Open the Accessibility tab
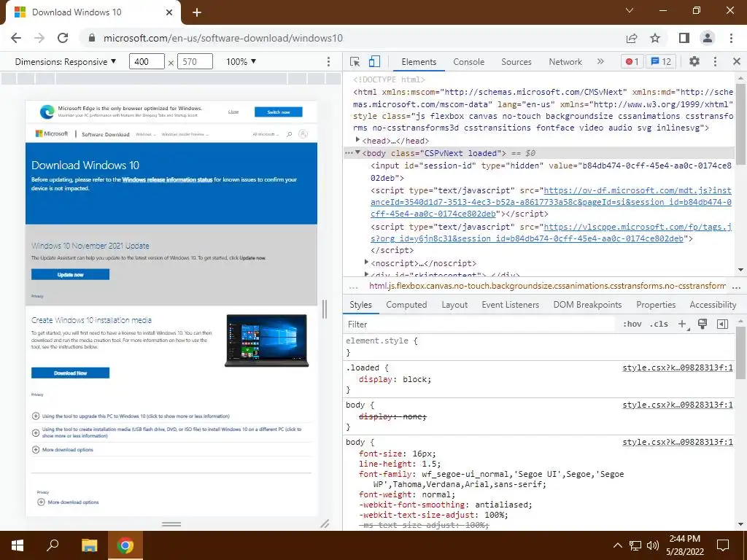The height and width of the screenshot is (560, 747). pos(713,305)
